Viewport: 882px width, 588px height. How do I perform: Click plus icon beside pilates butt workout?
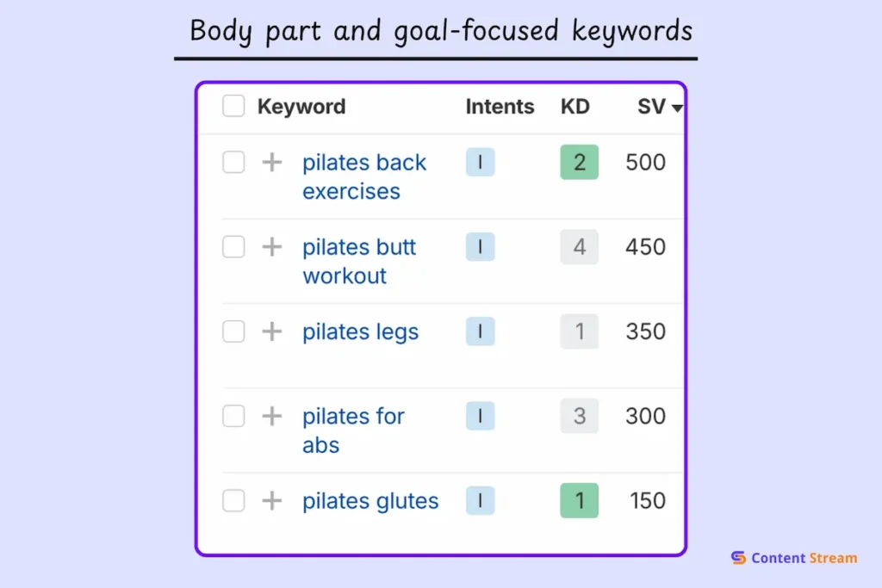(x=272, y=247)
